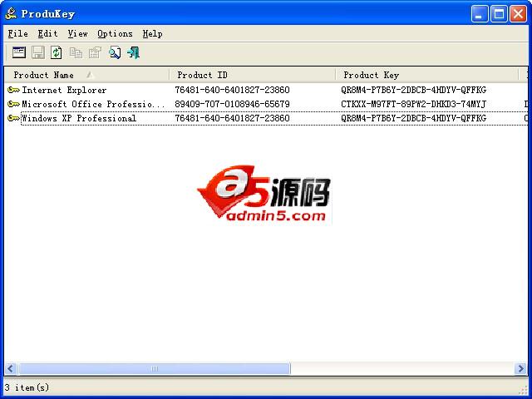
Task: Click the Save Selected Items floppy icon
Action: tap(38, 52)
